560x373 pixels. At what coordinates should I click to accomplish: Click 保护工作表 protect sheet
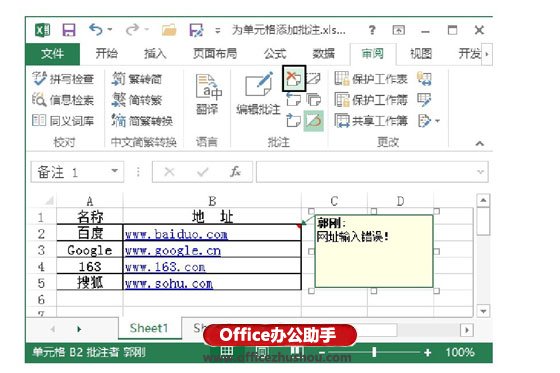[x=371, y=79]
